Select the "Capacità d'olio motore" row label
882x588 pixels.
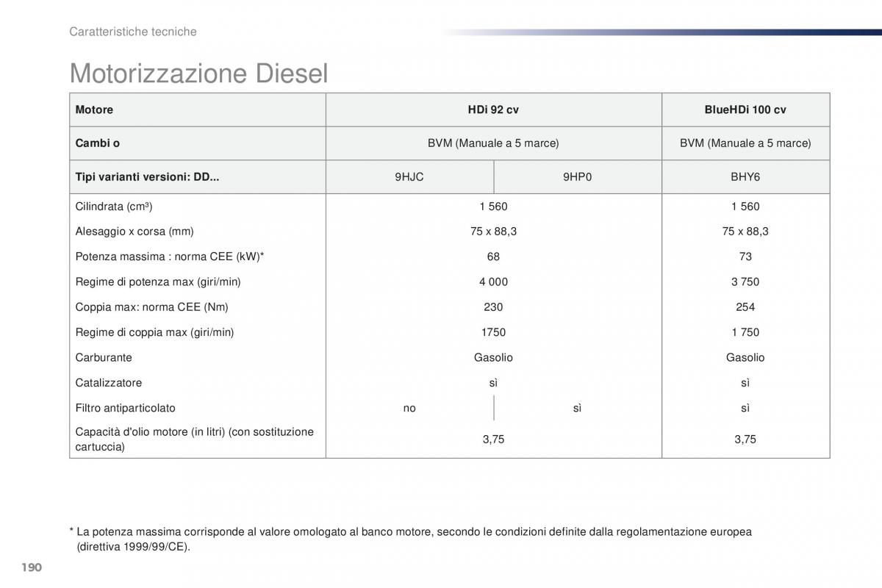click(194, 439)
